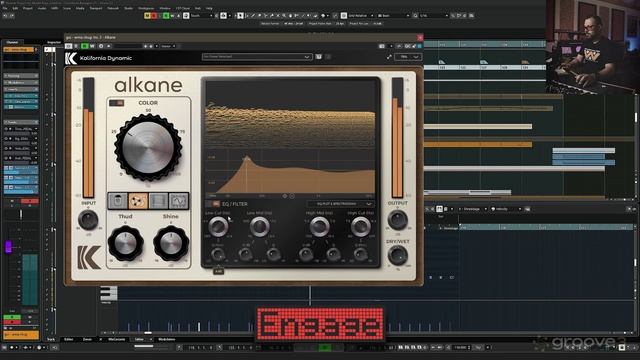This screenshot has width=640, height=360.
Task: Click the orange track name at the channel strip bottom
Action: (21, 335)
